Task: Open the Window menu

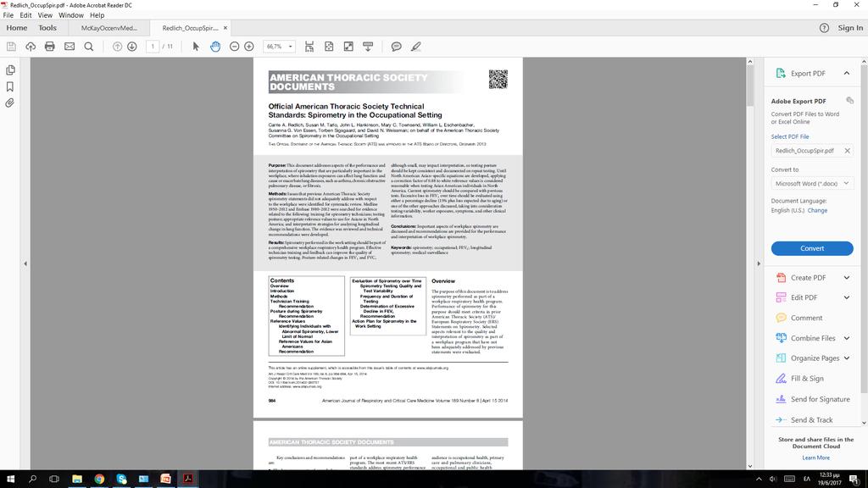Action: click(x=71, y=15)
